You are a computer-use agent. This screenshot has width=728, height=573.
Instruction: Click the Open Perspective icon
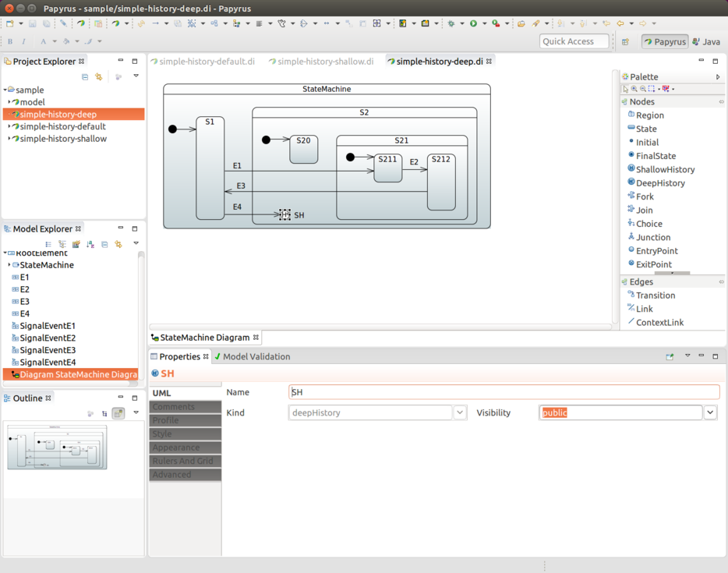tap(625, 42)
